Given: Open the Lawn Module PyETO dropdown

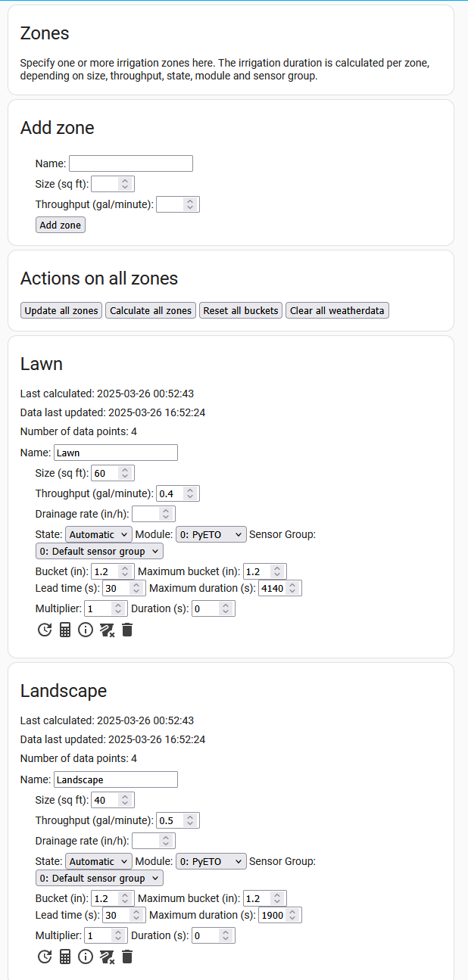Looking at the screenshot, I should pyautogui.click(x=211, y=534).
